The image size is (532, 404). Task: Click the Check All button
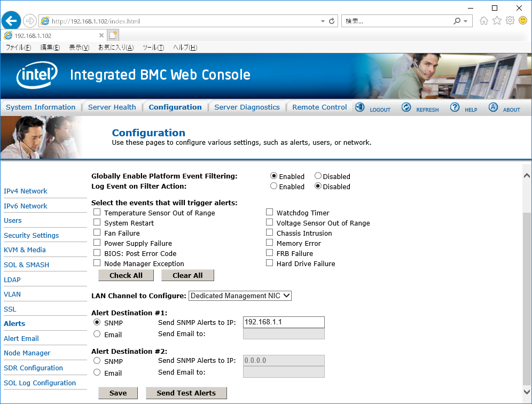(126, 275)
